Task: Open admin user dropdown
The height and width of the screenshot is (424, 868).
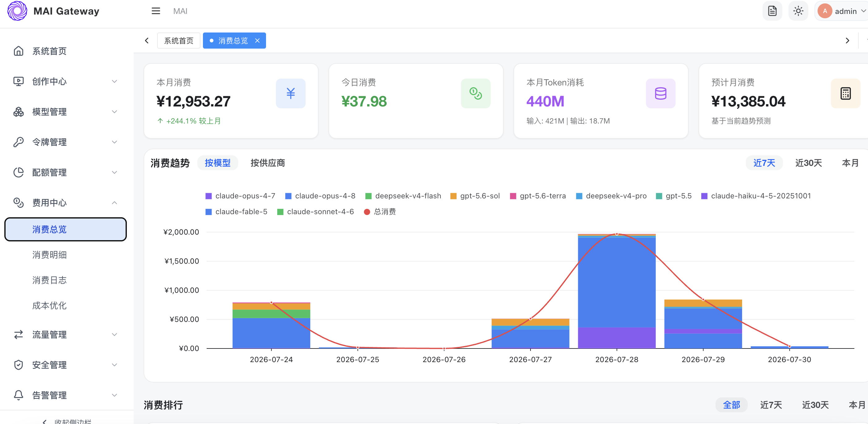Action: tap(842, 11)
